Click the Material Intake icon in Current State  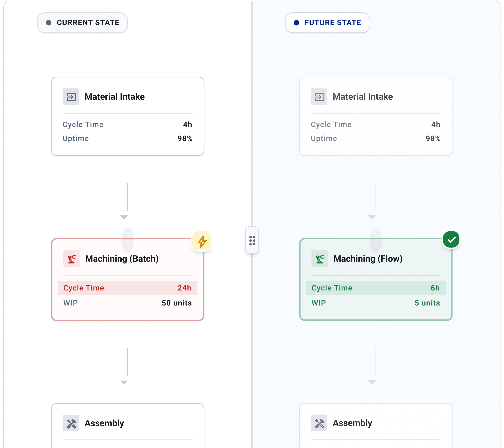(x=71, y=96)
